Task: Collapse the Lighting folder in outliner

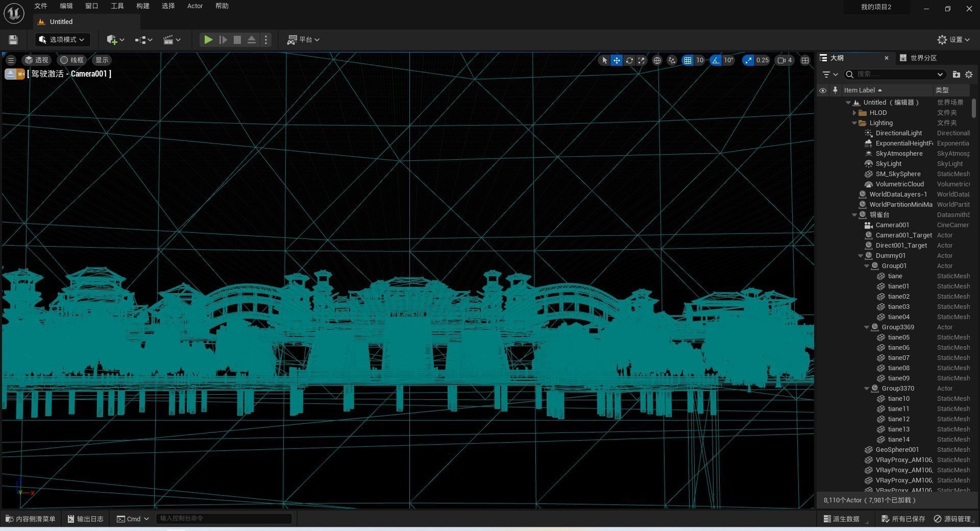Action: [x=854, y=123]
